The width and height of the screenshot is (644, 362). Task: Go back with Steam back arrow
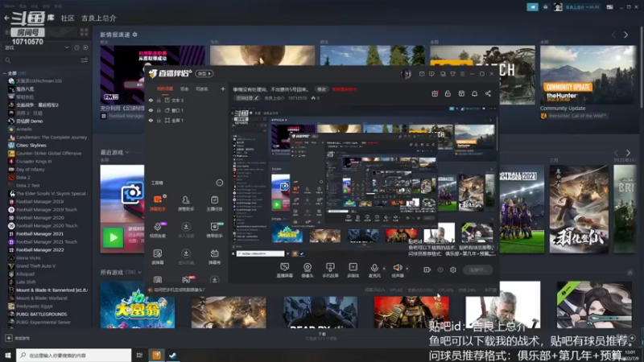pyautogui.click(x=6, y=18)
